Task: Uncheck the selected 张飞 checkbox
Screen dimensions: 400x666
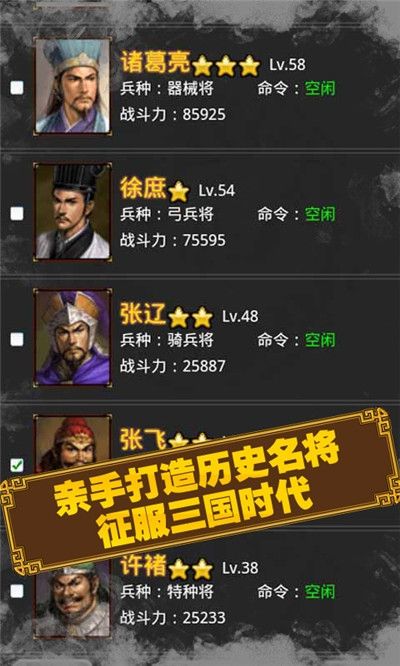Action: pyautogui.click(x=17, y=465)
